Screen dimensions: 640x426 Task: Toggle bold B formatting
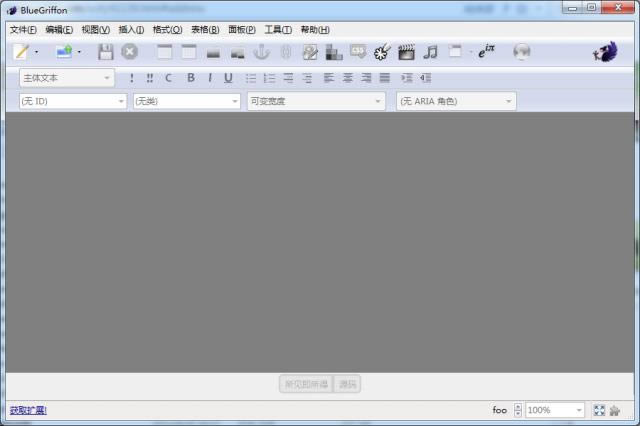tap(191, 78)
